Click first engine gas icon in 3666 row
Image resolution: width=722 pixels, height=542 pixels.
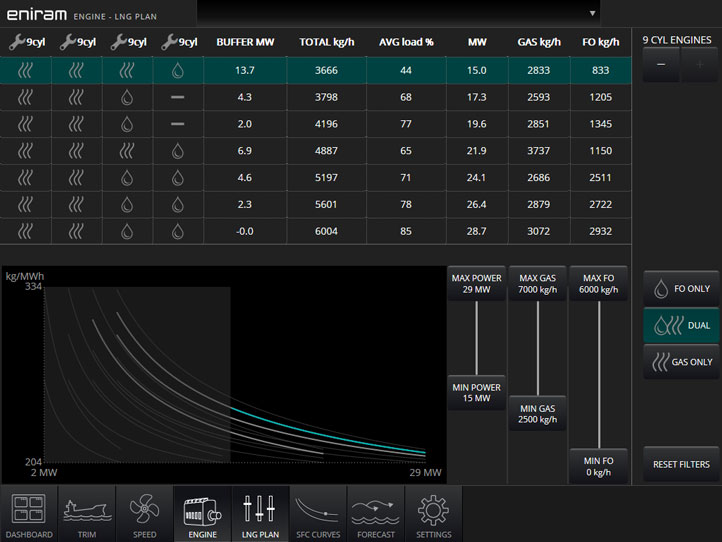[25, 70]
